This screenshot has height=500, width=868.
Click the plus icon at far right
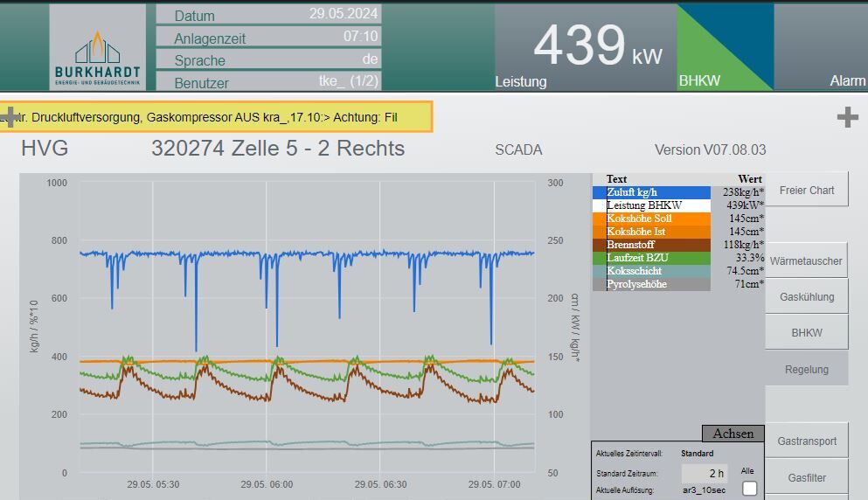(847, 117)
